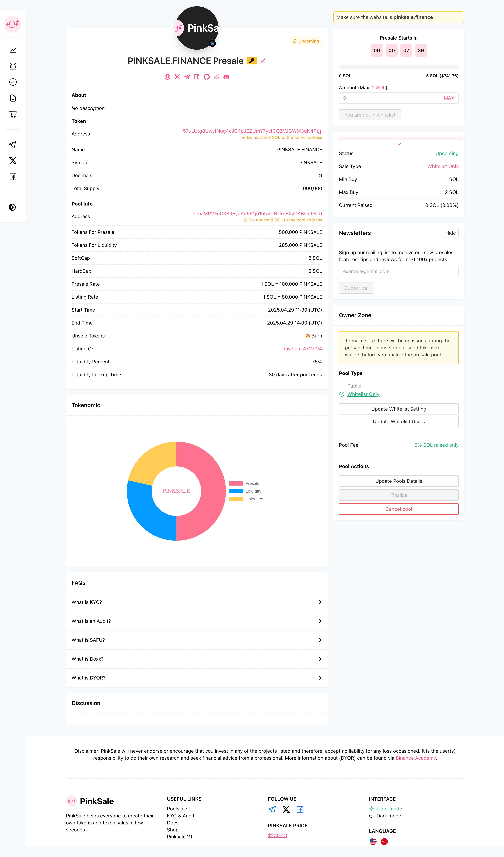This screenshot has width=504, height=857.
Task: Switch to Light mode
Action: 385,809
